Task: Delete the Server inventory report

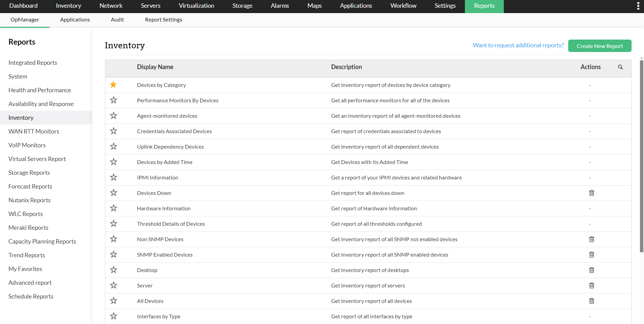Action: click(x=591, y=285)
